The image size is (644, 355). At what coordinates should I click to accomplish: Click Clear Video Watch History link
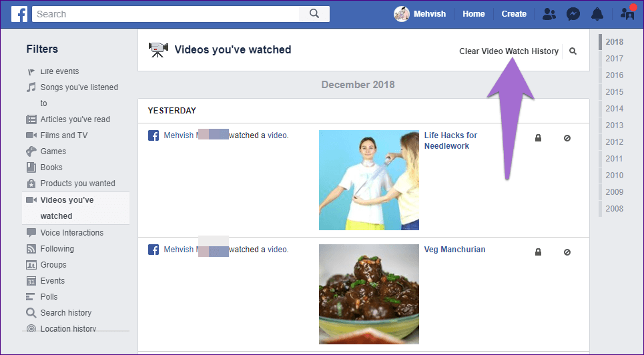coord(509,51)
